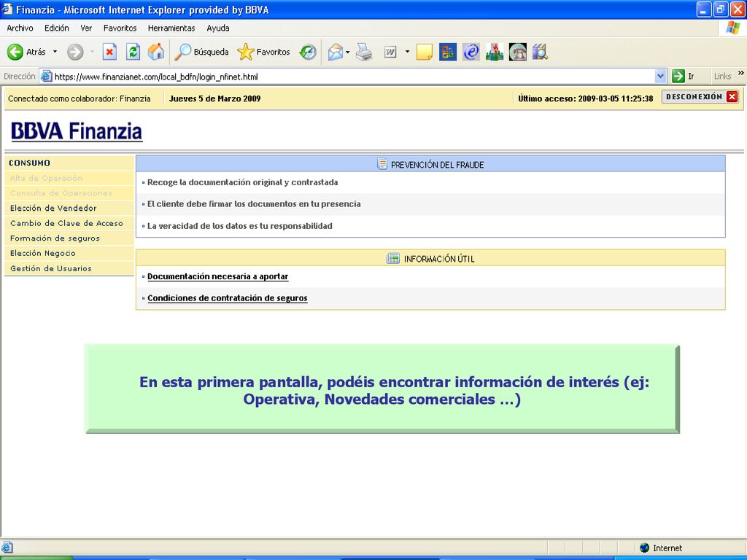747x560 pixels.
Task: Click the Windows flag logo icon
Action: click(732, 28)
